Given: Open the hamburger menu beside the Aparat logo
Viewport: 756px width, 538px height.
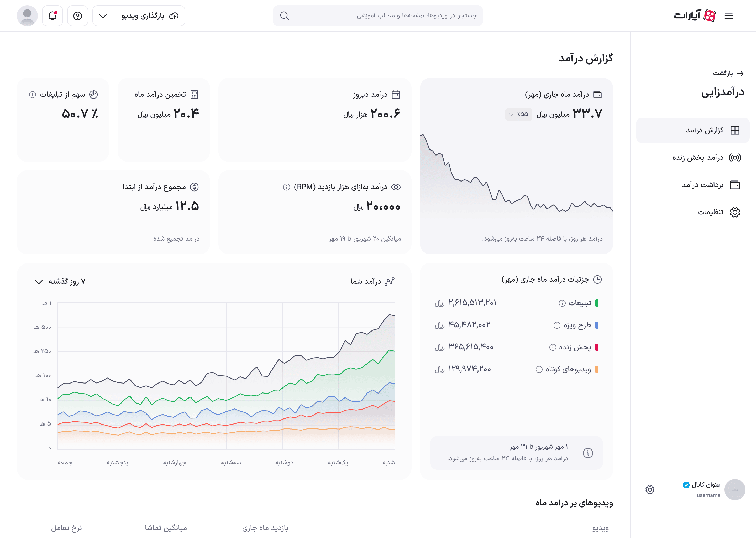Looking at the screenshot, I should (728, 15).
